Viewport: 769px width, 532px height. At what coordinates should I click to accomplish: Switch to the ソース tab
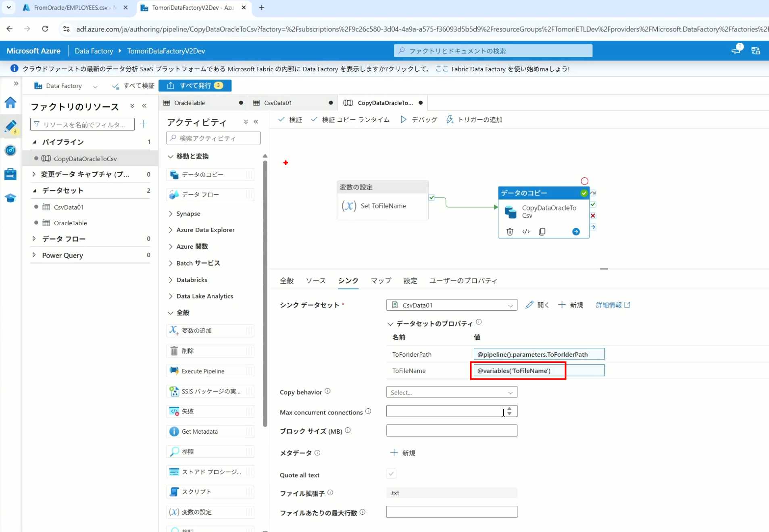pos(315,281)
